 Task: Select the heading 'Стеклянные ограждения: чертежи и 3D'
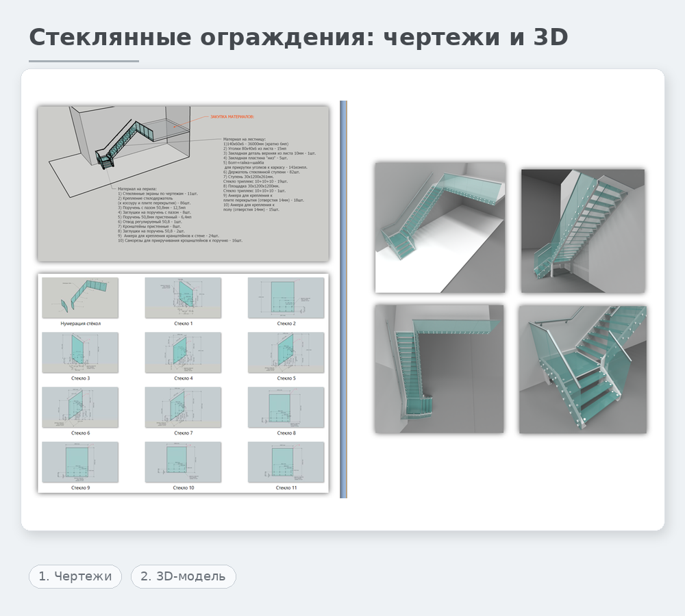tap(299, 37)
